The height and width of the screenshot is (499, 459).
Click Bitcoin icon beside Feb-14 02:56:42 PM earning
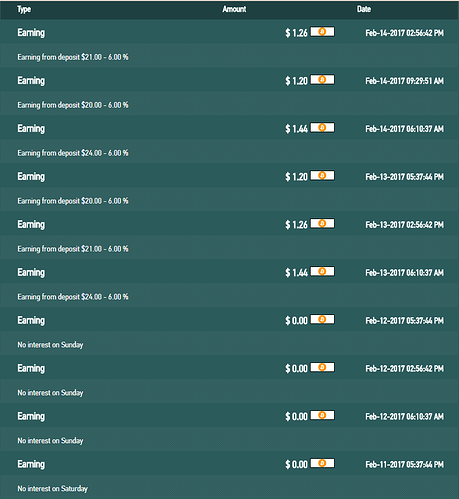point(322,32)
